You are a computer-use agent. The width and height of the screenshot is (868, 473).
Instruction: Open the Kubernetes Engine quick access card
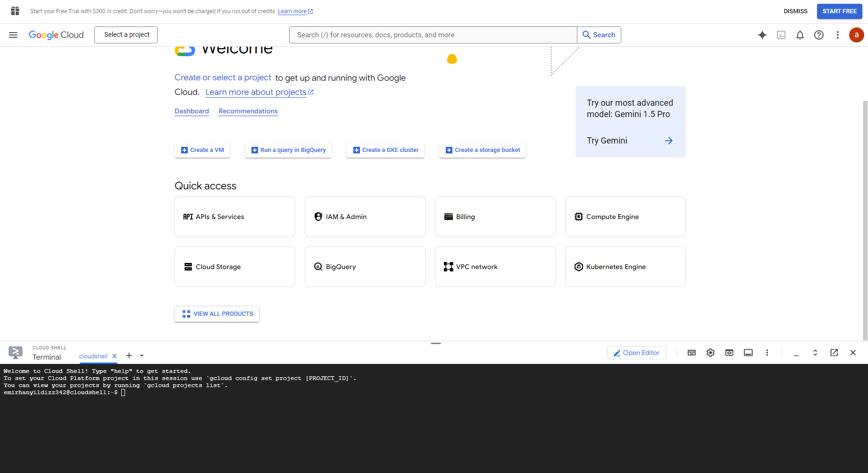click(626, 267)
